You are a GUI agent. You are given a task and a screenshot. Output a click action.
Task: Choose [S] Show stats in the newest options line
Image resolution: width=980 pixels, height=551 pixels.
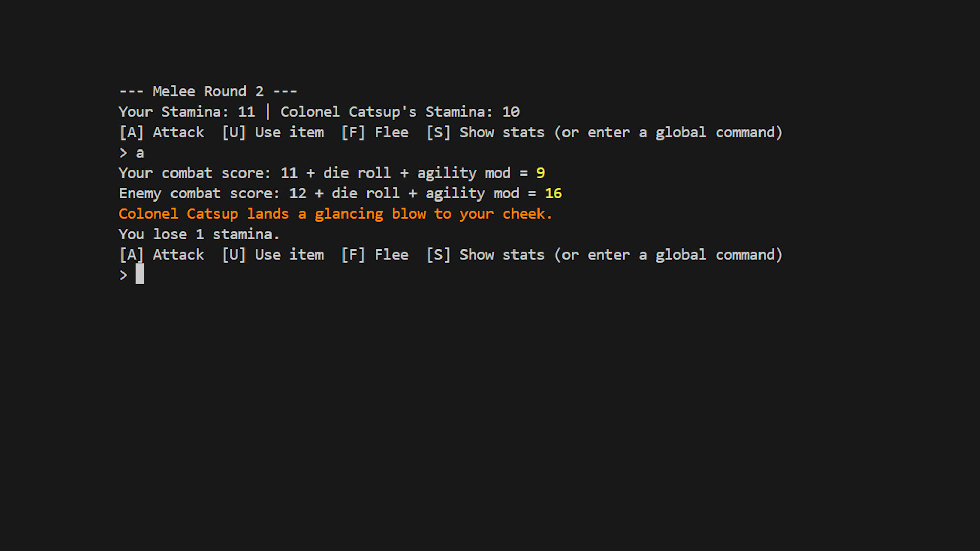[485, 255]
